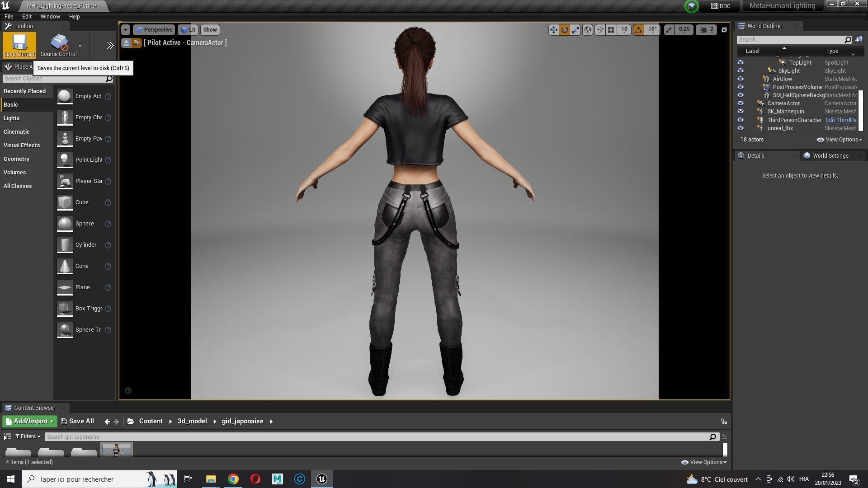Select the translate (move) gizmo tool
This screenshot has height=488, width=868.
[x=553, y=30]
